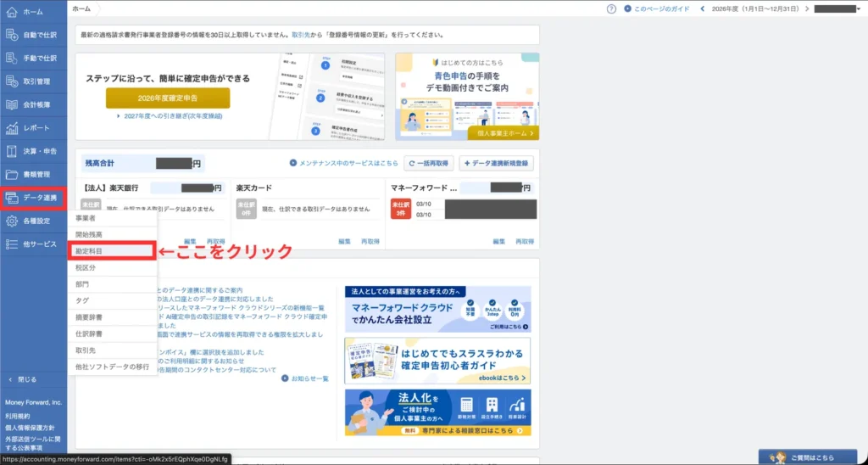Click the 2026年度確定申告 button
Image resolution: width=868 pixels, height=465 pixels.
[x=168, y=98]
